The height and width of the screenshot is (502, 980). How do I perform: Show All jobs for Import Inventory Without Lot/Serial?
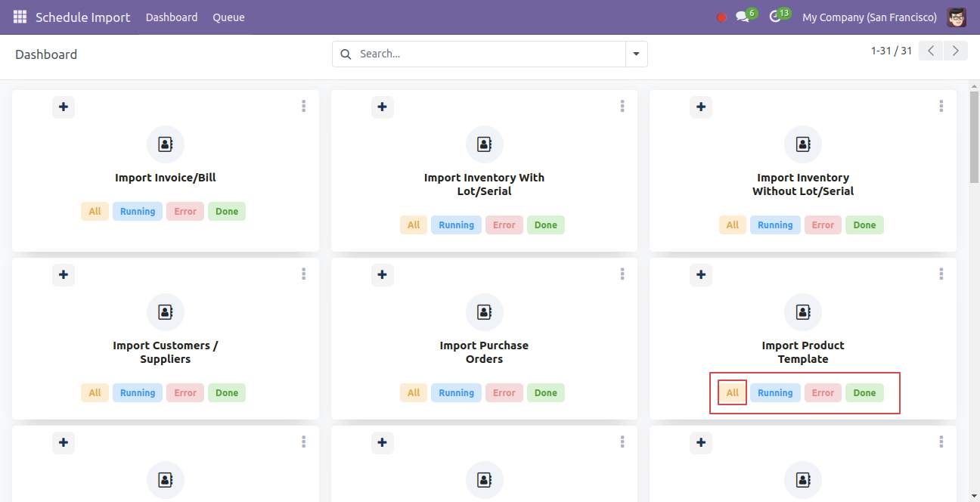(733, 225)
